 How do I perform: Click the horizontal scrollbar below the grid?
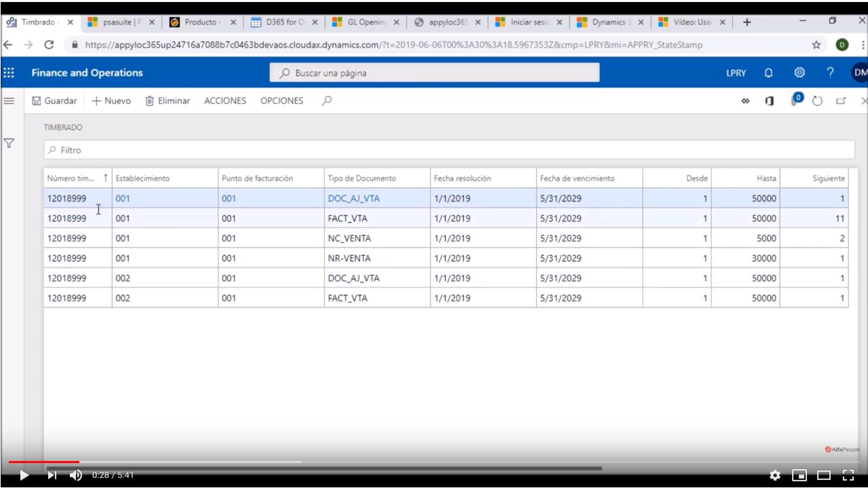(323, 468)
